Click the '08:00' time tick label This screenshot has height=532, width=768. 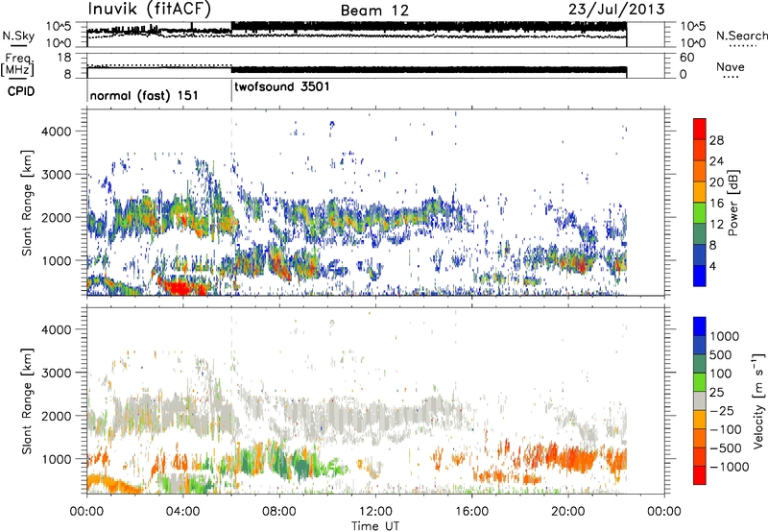(279, 512)
